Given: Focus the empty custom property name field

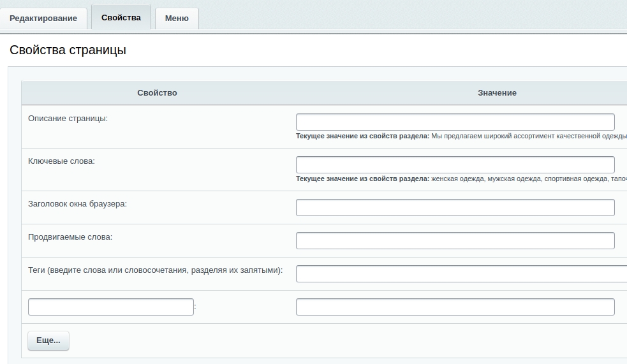Looking at the screenshot, I should (x=110, y=307).
